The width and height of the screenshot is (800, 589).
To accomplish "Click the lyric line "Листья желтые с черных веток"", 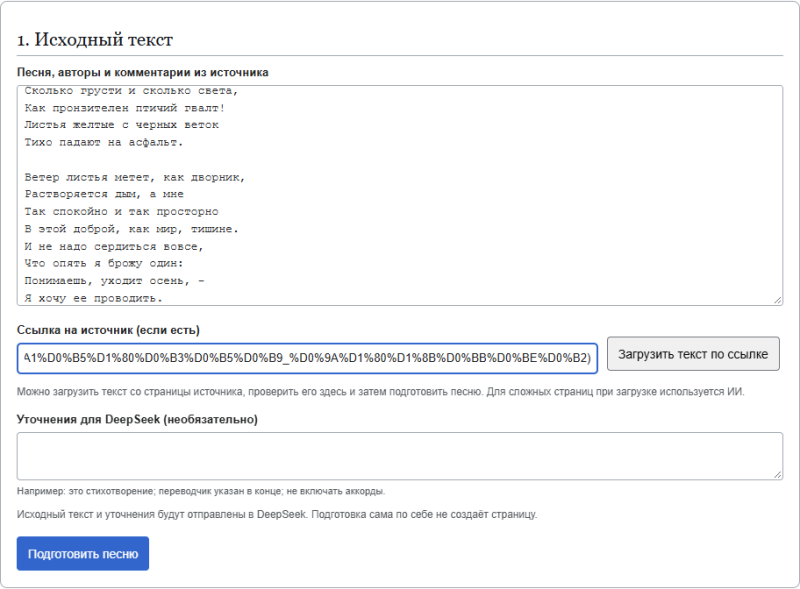I will click(121, 125).
